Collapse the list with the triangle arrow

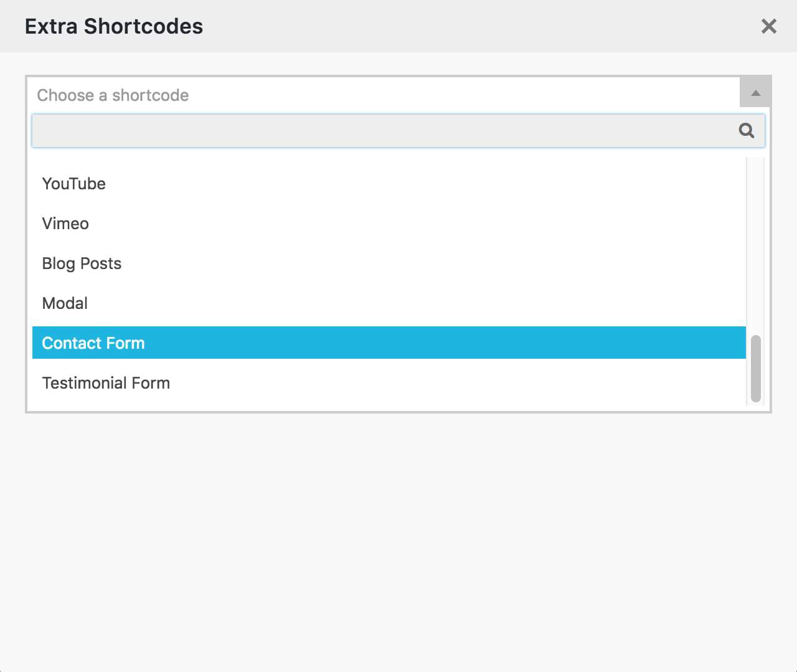[755, 93]
